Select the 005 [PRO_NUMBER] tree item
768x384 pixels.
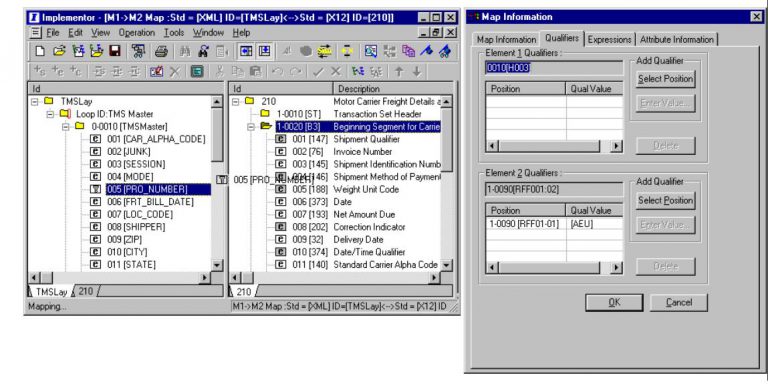point(158,189)
